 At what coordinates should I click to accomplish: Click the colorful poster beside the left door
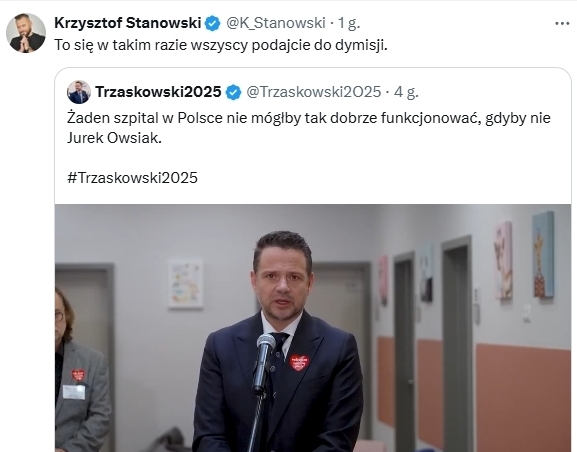186,283
